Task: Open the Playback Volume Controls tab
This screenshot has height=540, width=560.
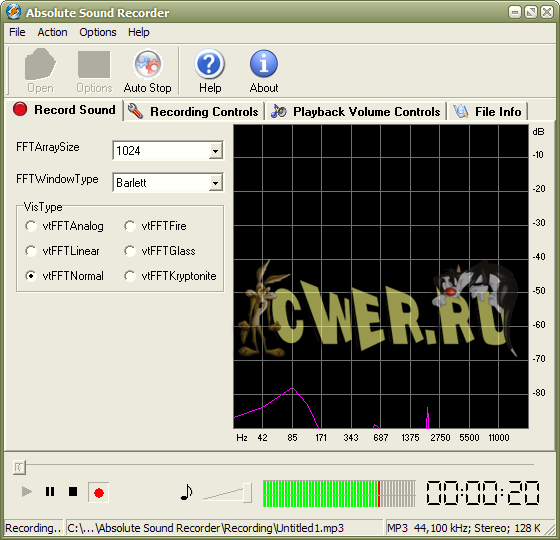Action: (x=356, y=111)
